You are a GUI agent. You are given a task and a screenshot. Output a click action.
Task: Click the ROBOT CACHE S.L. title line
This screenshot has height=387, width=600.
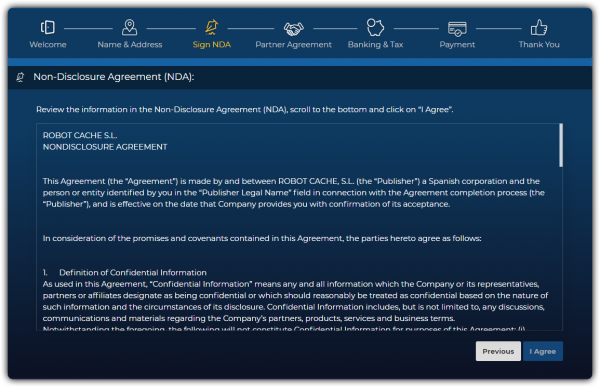80,135
